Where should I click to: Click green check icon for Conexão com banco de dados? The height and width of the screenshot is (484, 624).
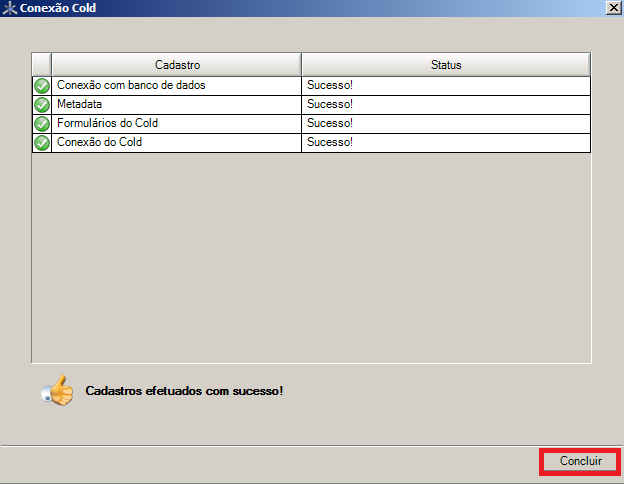(42, 86)
